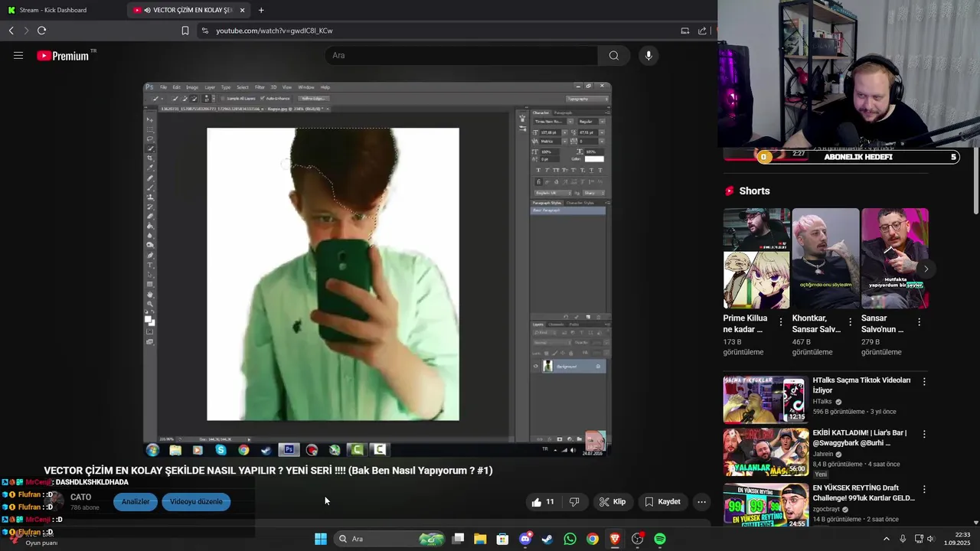Click Videoyu düzenle button

[196, 502]
